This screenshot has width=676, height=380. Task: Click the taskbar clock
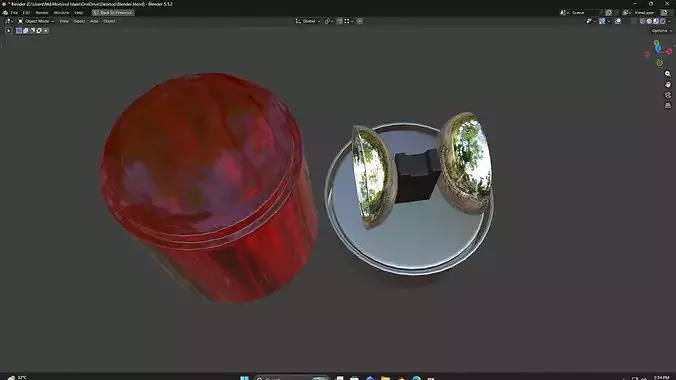pyautogui.click(x=661, y=377)
